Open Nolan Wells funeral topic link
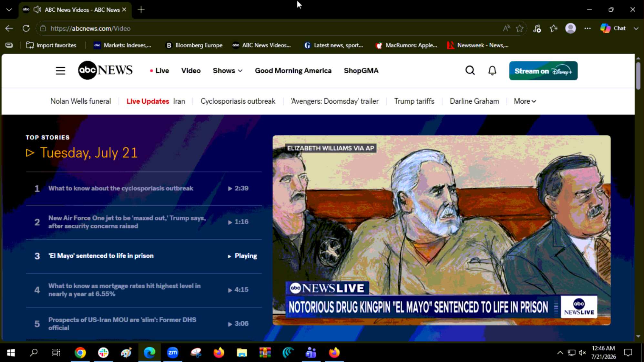Viewport: 644px width, 362px height. pos(81,101)
